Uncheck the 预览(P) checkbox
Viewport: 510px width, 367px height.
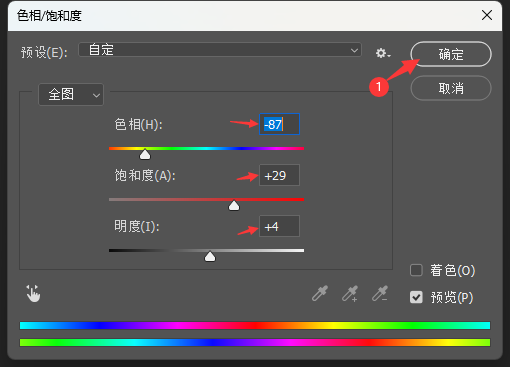point(416,297)
